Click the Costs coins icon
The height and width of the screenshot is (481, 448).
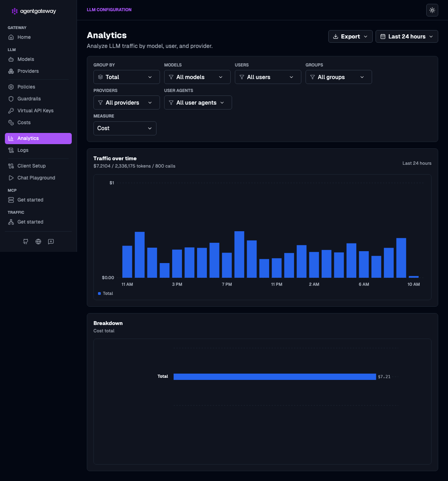point(11,122)
